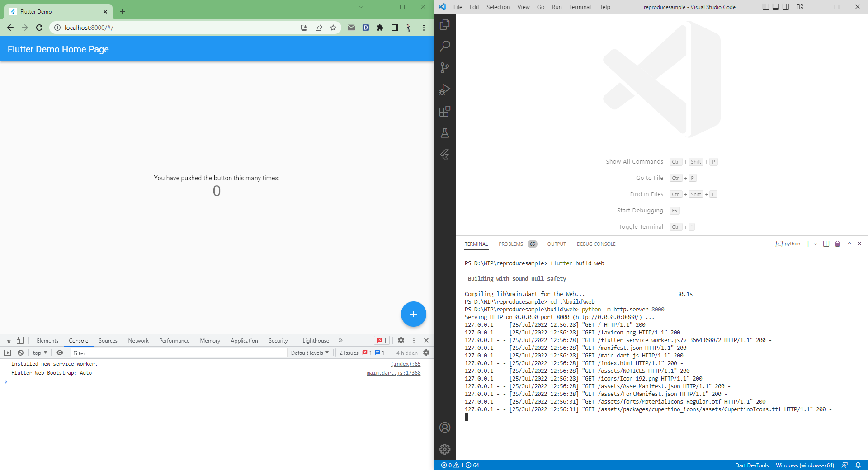Image resolution: width=868 pixels, height=470 pixels.
Task: Toggle the console sidebar
Action: pos(8,352)
